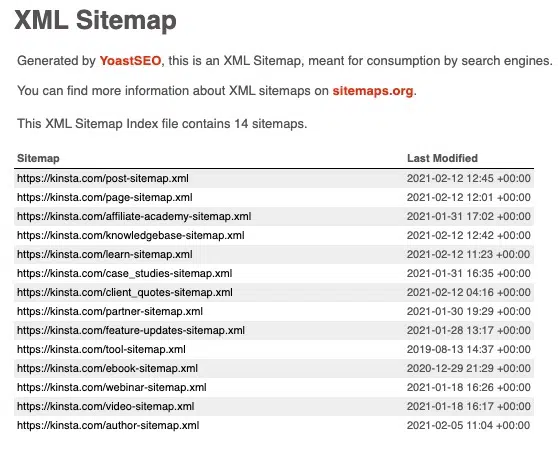Open the partner-sitemap.xml link
This screenshot has height=455, width=558.
pos(110,311)
